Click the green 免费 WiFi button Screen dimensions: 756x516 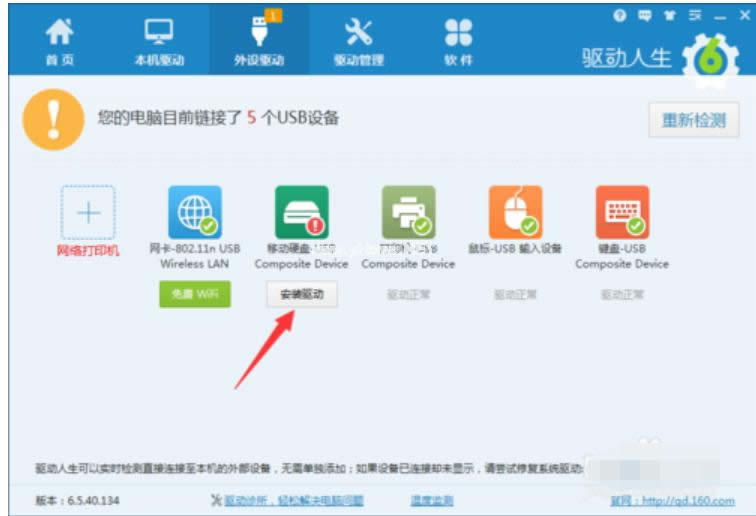[x=195, y=294]
